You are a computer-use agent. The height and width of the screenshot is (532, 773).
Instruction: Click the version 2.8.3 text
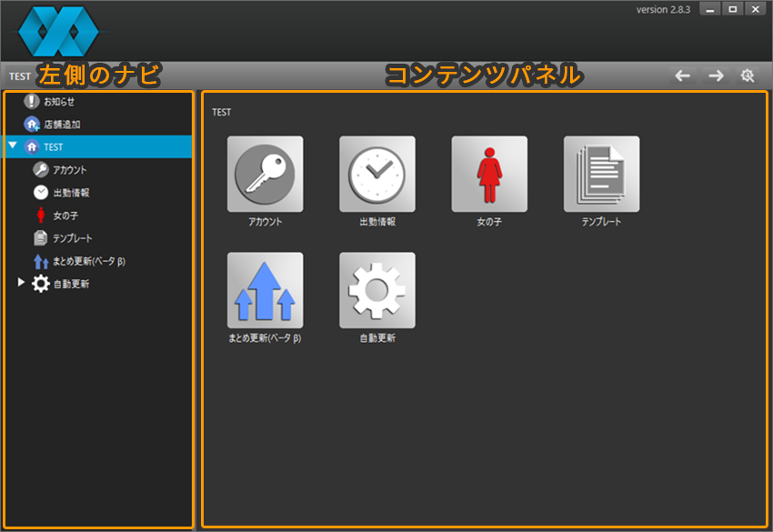663,9
